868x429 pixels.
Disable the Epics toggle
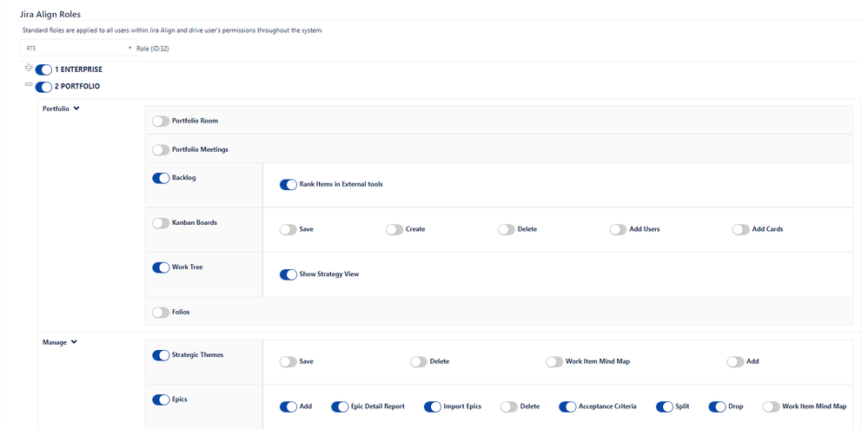pyautogui.click(x=161, y=399)
